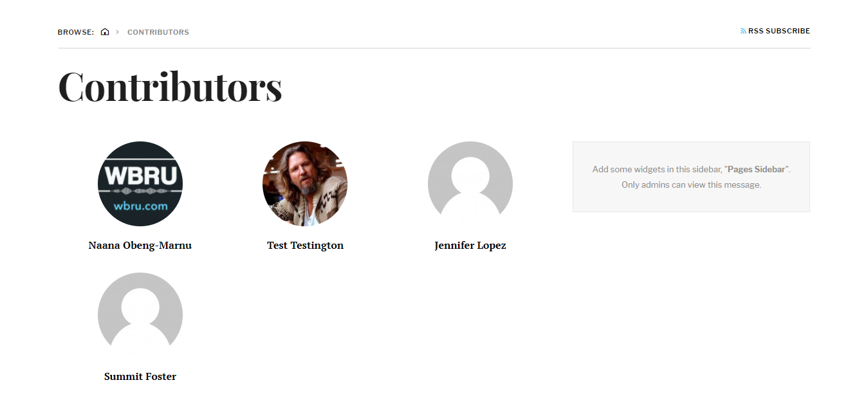Open Naana Obeng-Marnu's WBRU logo avatar
868x405 pixels.
pos(140,184)
